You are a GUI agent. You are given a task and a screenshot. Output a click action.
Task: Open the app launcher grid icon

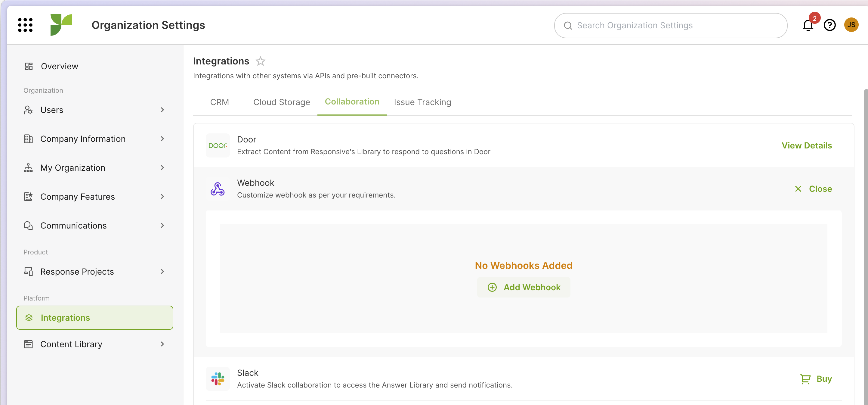point(25,25)
